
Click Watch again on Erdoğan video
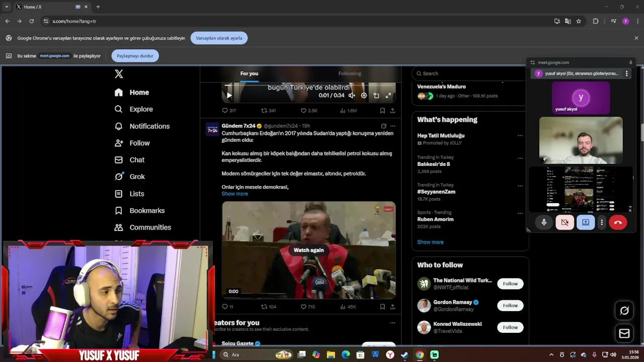[x=308, y=250]
